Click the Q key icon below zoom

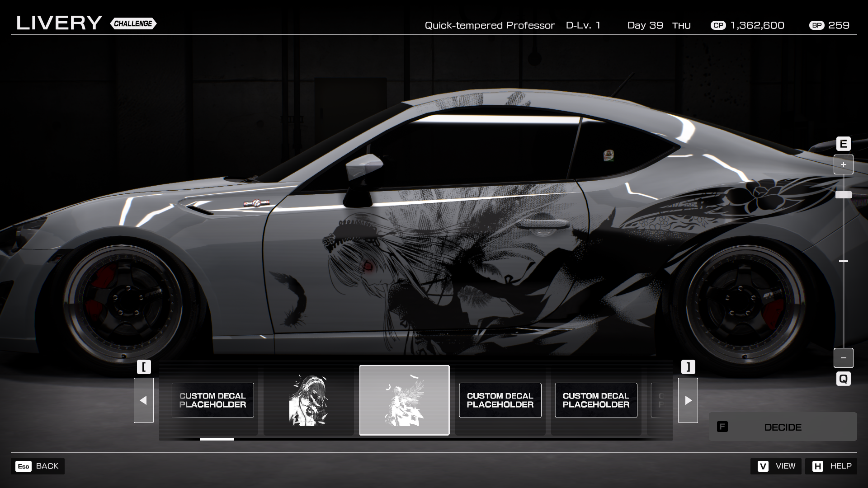(843, 379)
